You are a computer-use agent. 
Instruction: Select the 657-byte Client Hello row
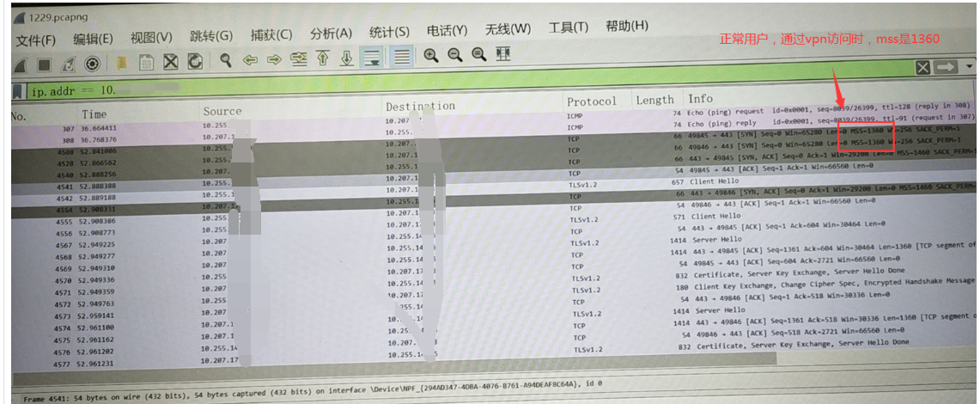715,181
